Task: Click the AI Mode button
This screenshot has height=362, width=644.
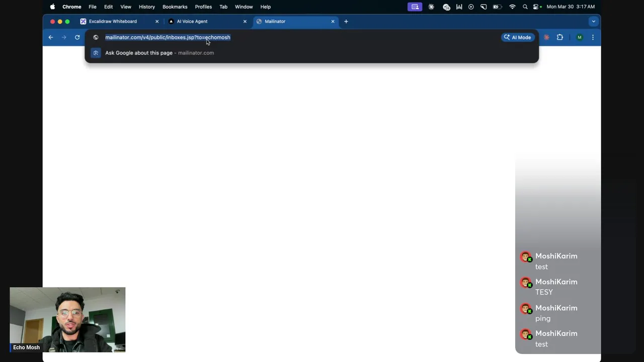Action: (x=517, y=37)
